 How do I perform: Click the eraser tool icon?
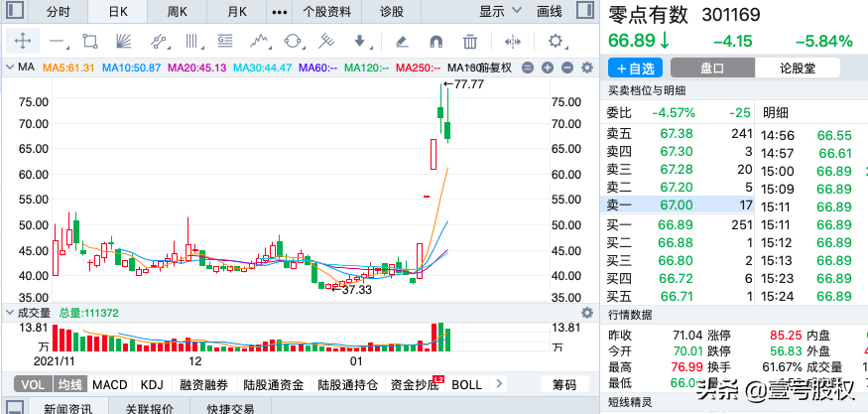click(402, 41)
